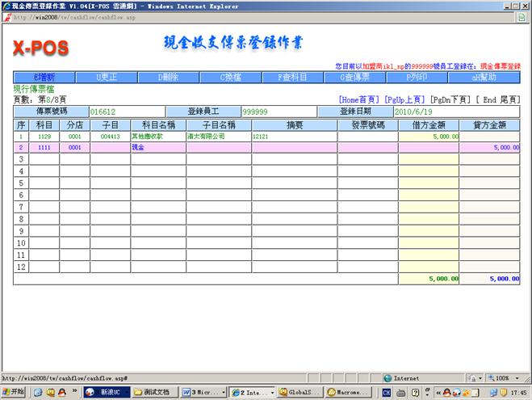Go to first page via Home首頁 link

coord(359,99)
